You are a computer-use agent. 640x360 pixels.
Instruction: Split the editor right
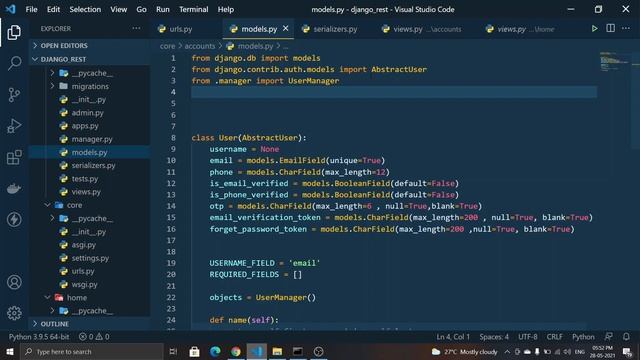[x=610, y=29]
